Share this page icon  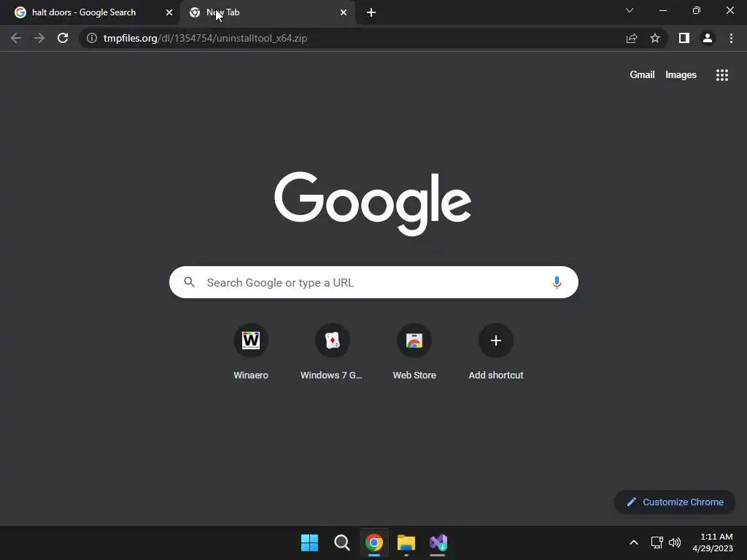pyautogui.click(x=632, y=38)
